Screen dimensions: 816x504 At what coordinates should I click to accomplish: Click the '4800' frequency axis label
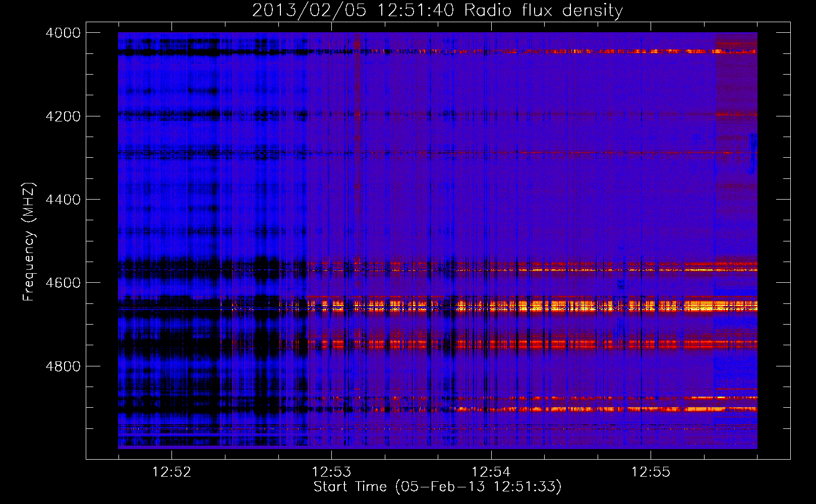(x=63, y=366)
